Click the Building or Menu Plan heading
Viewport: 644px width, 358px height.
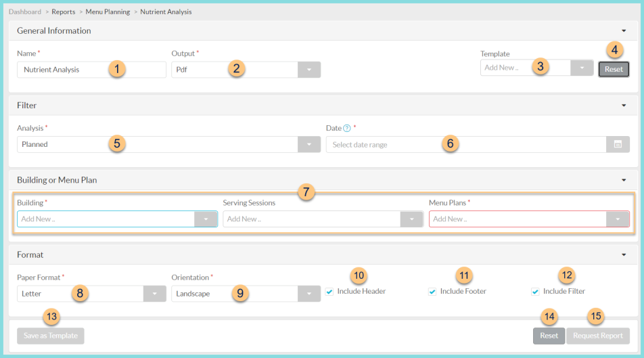(57, 180)
